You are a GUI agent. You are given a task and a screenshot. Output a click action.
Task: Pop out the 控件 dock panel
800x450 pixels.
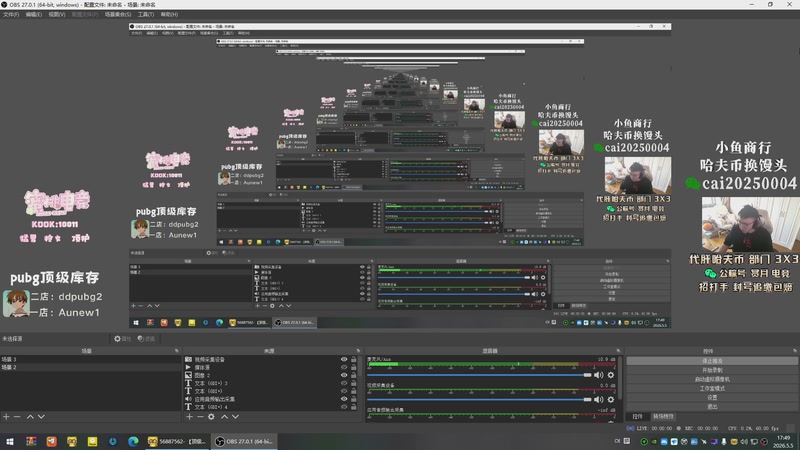[794, 351]
